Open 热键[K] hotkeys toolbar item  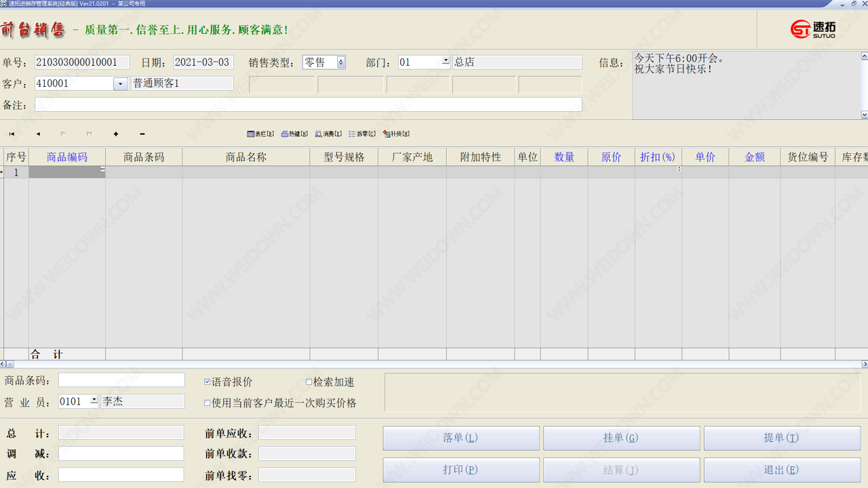pyautogui.click(x=294, y=134)
